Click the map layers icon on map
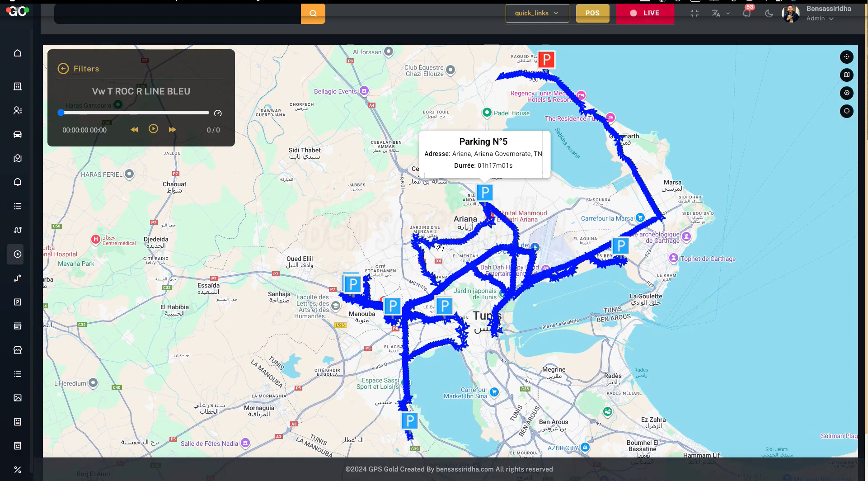 coord(846,75)
